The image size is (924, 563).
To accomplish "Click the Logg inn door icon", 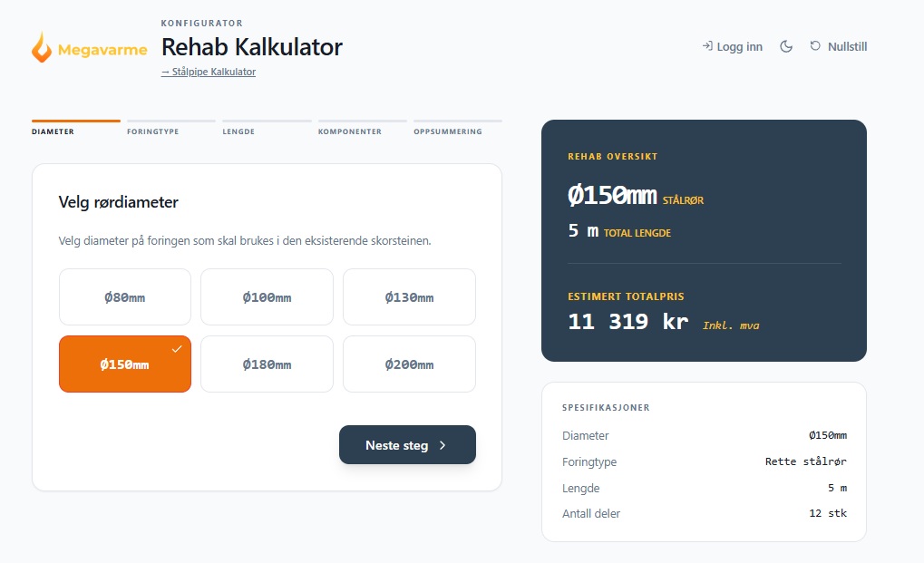I will pyautogui.click(x=707, y=46).
